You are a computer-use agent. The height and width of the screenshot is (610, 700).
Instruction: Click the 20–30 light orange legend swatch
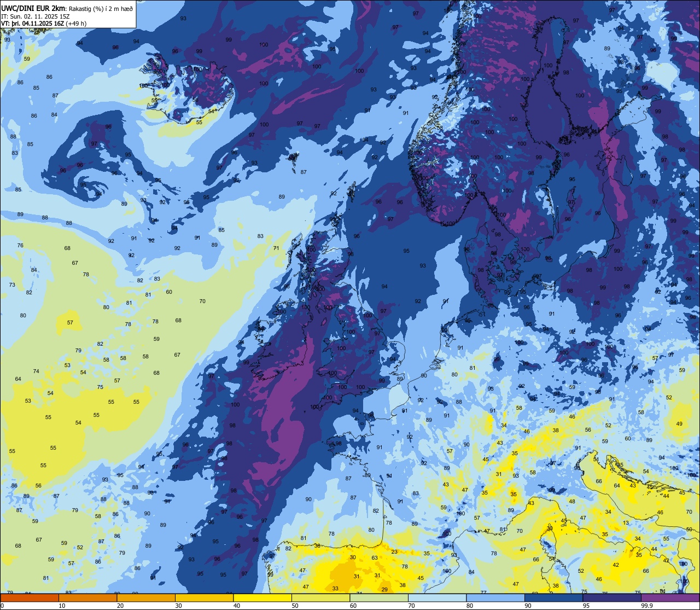[146, 598]
